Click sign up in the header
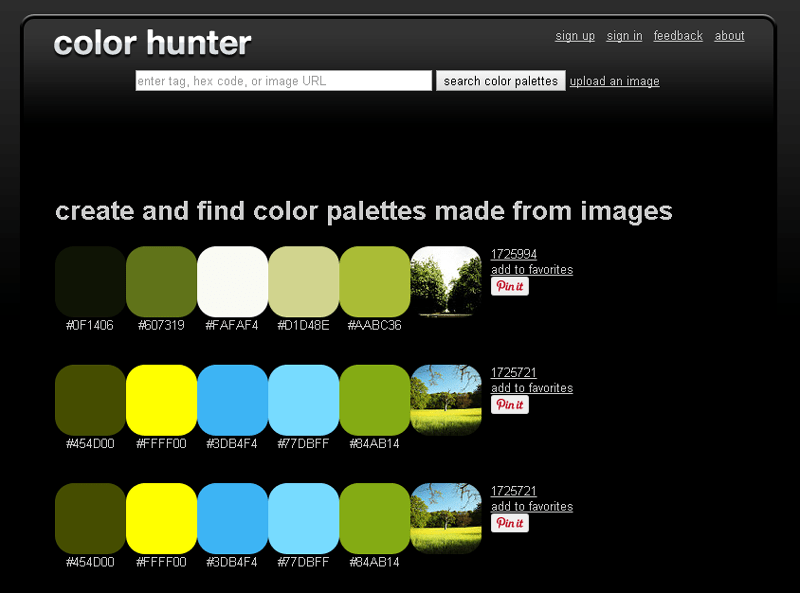Viewport: 800px width, 593px height. coord(575,35)
